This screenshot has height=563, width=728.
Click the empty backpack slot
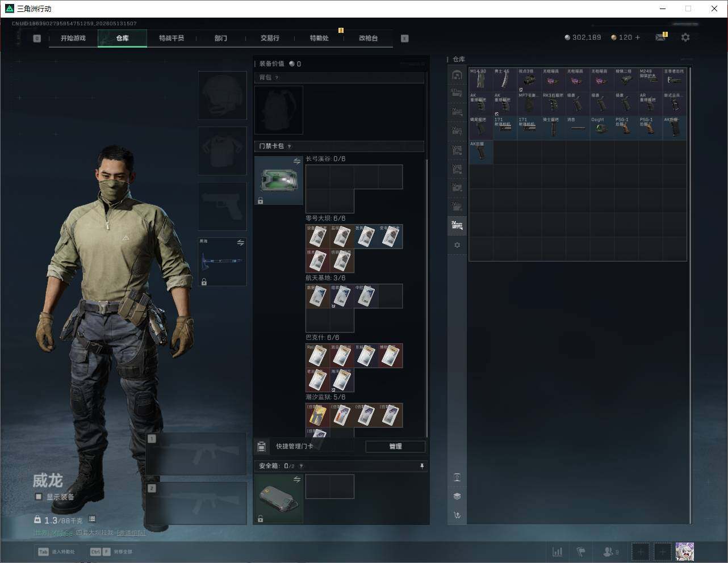click(x=279, y=110)
